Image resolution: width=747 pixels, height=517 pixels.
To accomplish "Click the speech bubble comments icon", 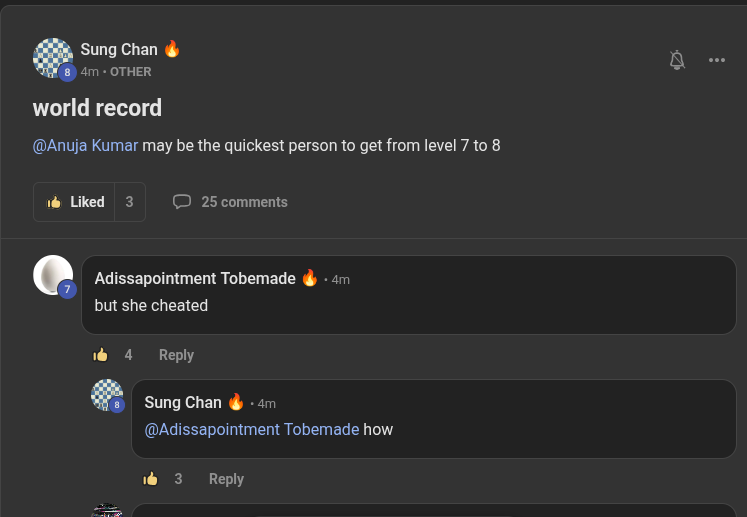I will [182, 202].
